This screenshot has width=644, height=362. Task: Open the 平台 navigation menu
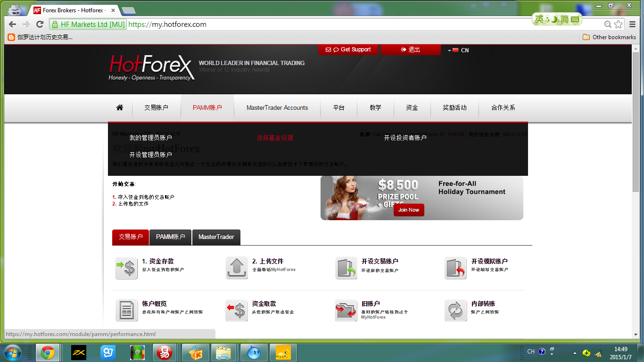coord(339,107)
